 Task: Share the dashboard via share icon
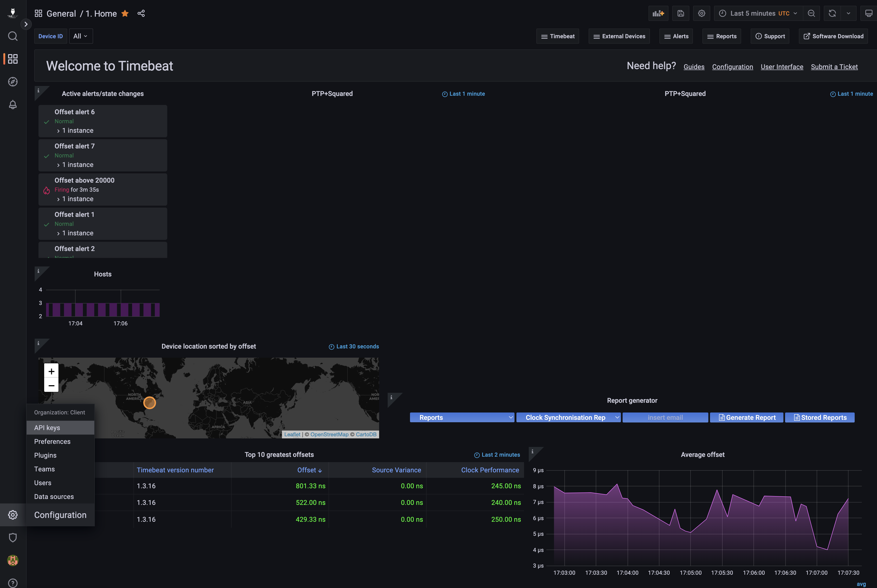point(141,14)
